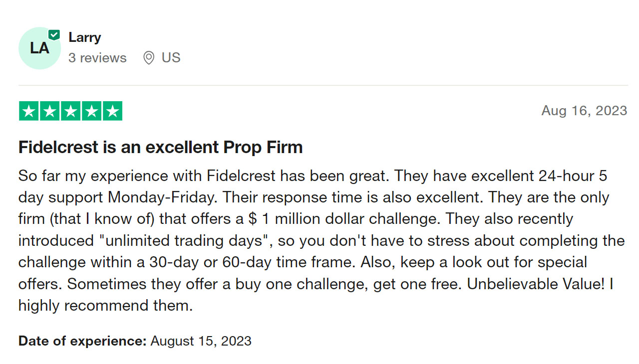
Task: Click the Aug 16, 2023 review date
Action: pyautogui.click(x=584, y=111)
